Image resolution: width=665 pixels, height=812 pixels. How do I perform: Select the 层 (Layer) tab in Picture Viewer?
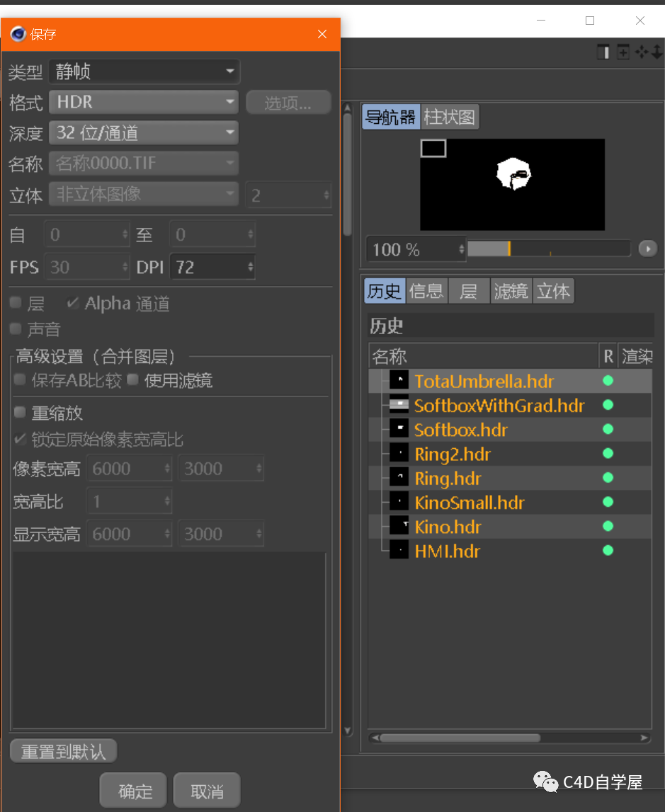[x=469, y=291]
